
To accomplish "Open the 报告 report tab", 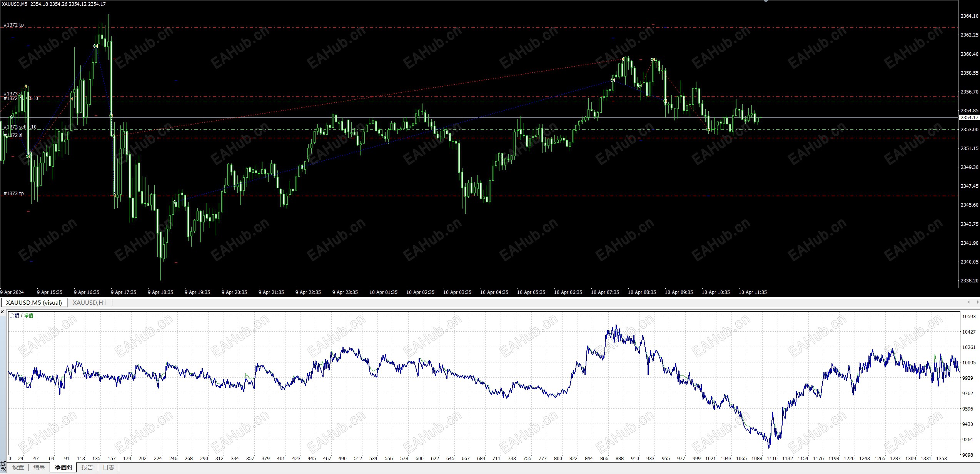I will click(87, 467).
